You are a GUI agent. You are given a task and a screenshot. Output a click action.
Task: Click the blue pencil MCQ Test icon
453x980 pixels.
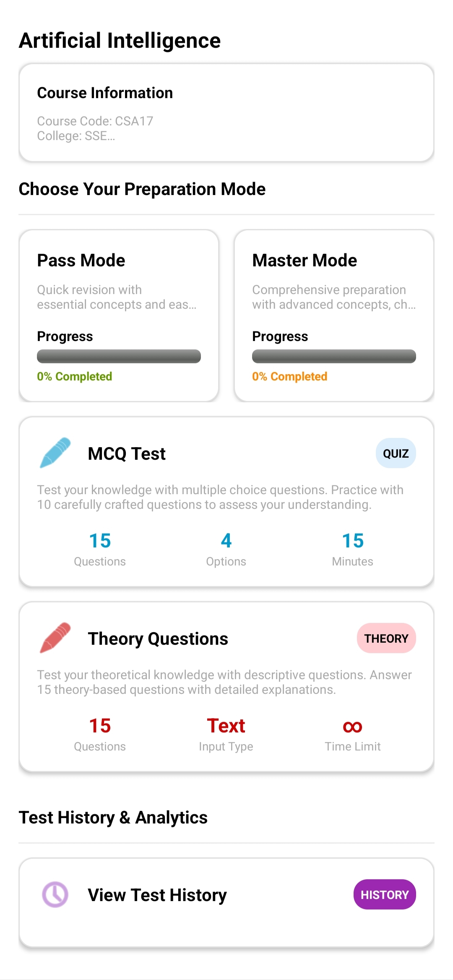[55, 453]
